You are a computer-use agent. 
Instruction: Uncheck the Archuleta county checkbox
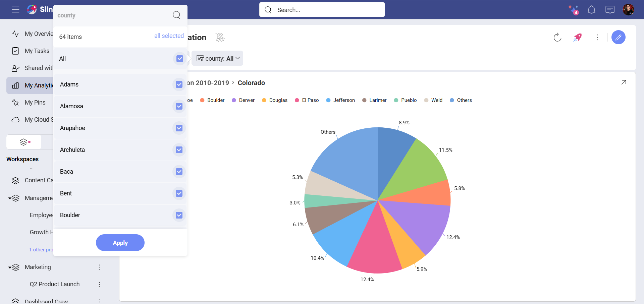[179, 150]
